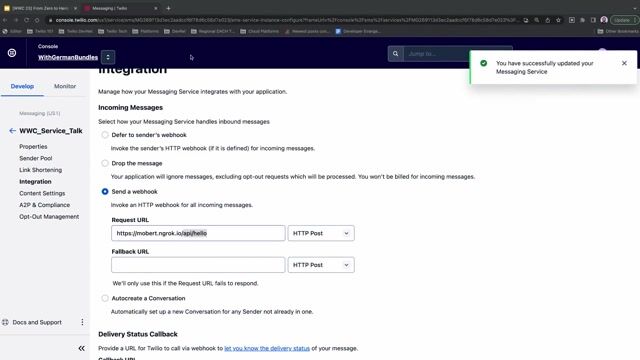
Task: Open the browser extensions puzzle icon
Action: pyautogui.click(x=582, y=20)
